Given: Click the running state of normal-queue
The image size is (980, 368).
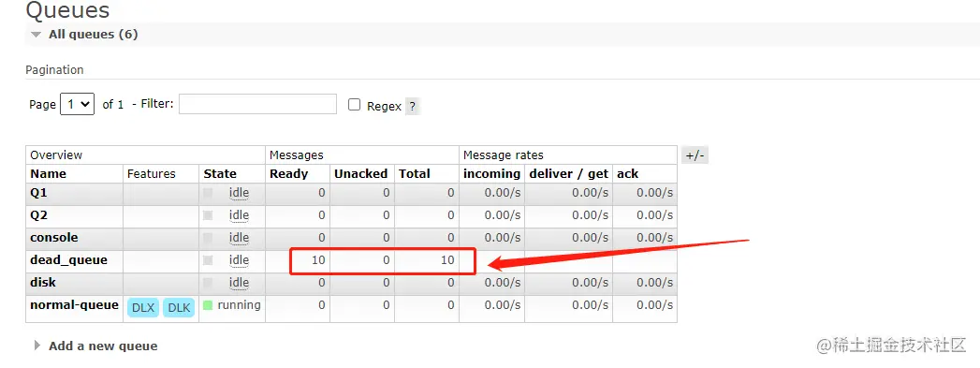Looking at the screenshot, I should pyautogui.click(x=239, y=305).
